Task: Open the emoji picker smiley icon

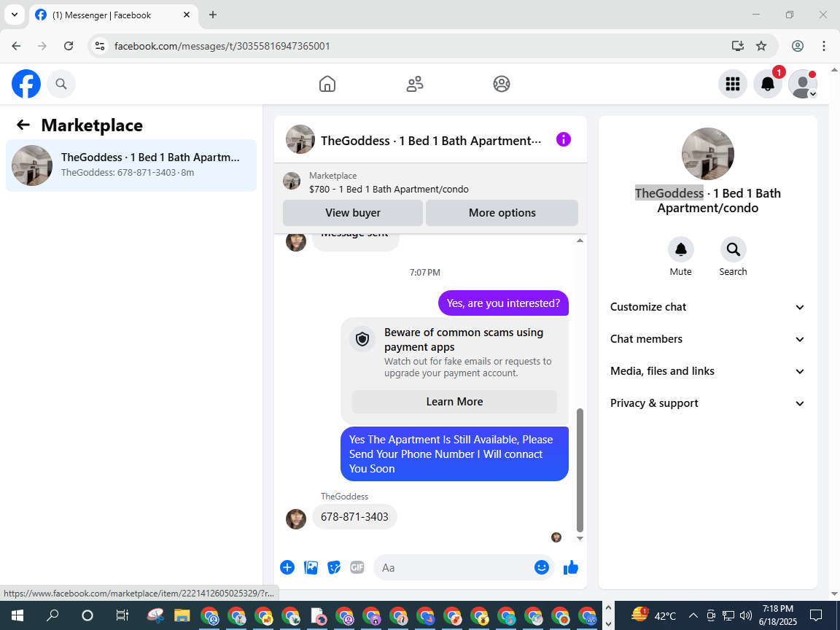Action: pos(542,567)
